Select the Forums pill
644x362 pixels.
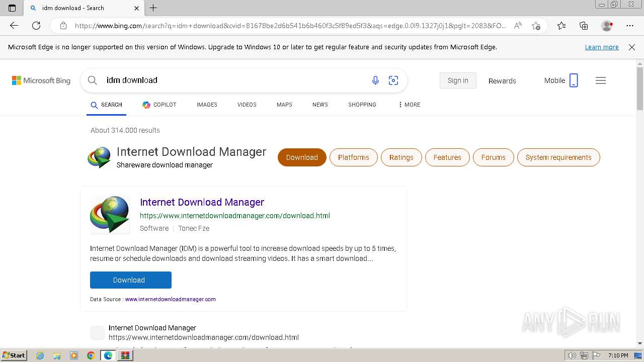coord(493,157)
